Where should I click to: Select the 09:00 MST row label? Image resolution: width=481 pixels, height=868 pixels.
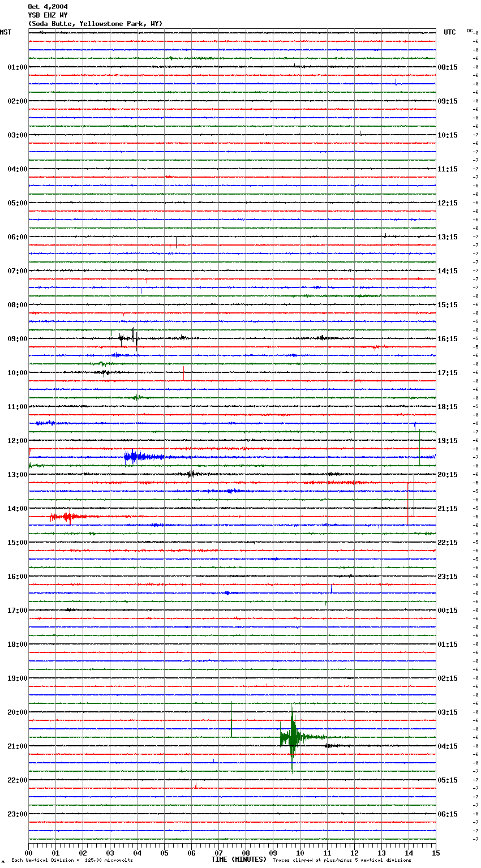click(17, 339)
